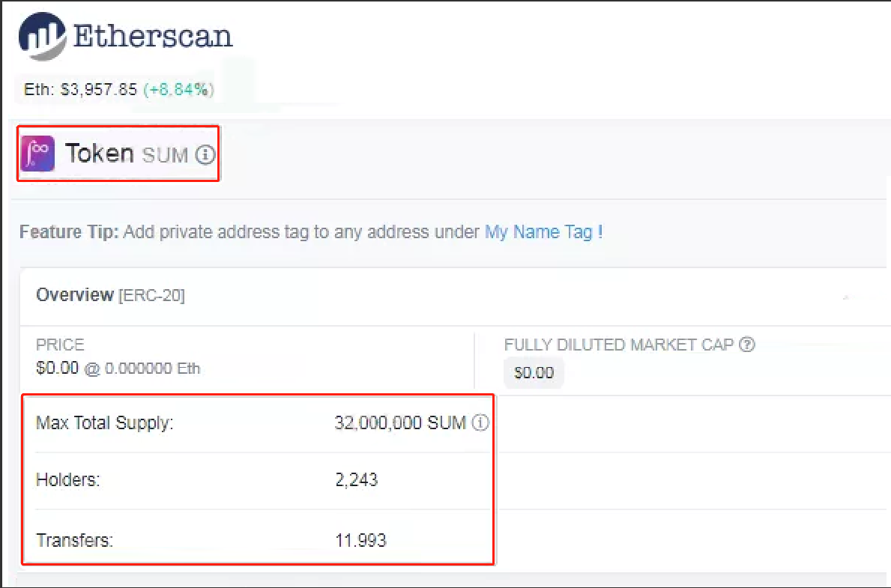
Task: Click the Etherscan logo icon
Action: 43,37
